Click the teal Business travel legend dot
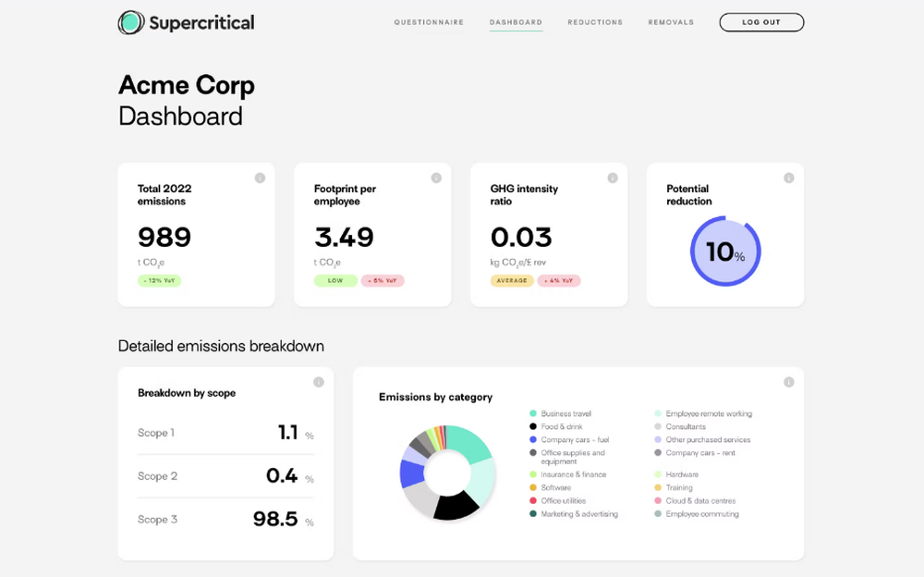 click(x=533, y=413)
